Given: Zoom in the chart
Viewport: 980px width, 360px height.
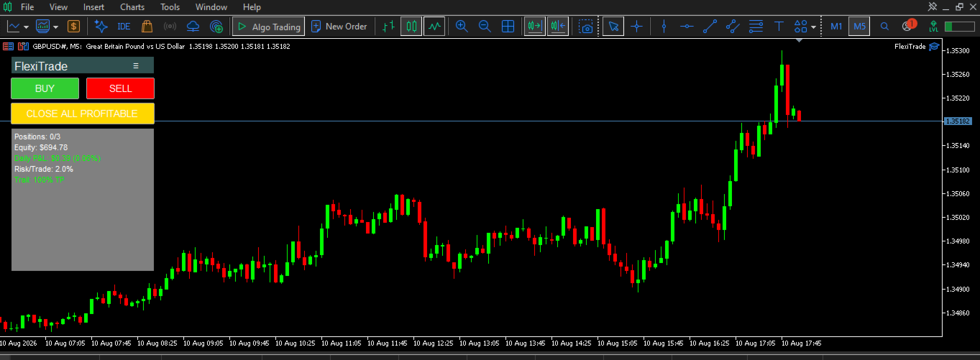Looking at the screenshot, I should pos(462,27).
